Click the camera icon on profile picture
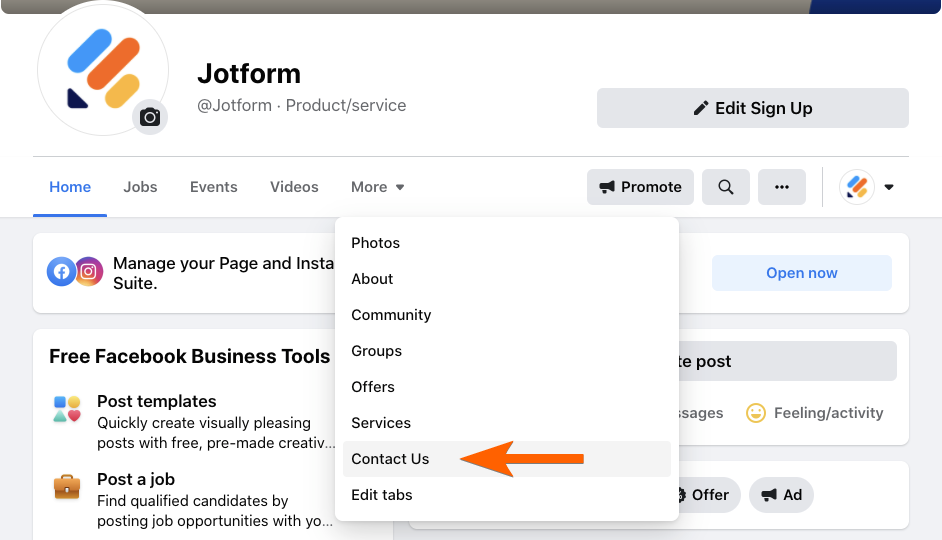Viewport: 942px width, 540px height. (x=150, y=117)
